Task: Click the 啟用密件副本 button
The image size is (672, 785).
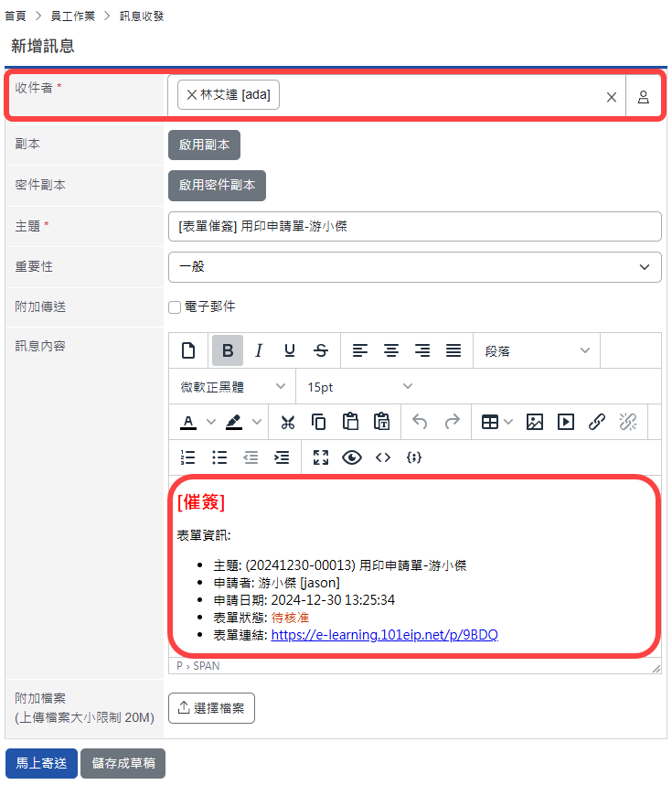Action: tap(218, 185)
